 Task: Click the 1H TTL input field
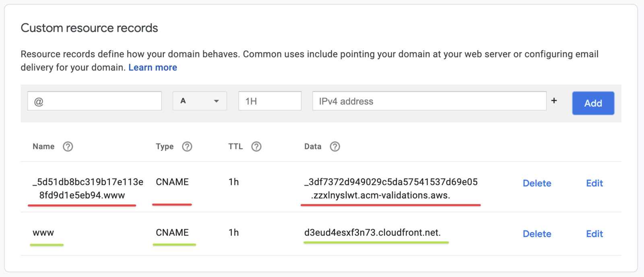click(270, 101)
